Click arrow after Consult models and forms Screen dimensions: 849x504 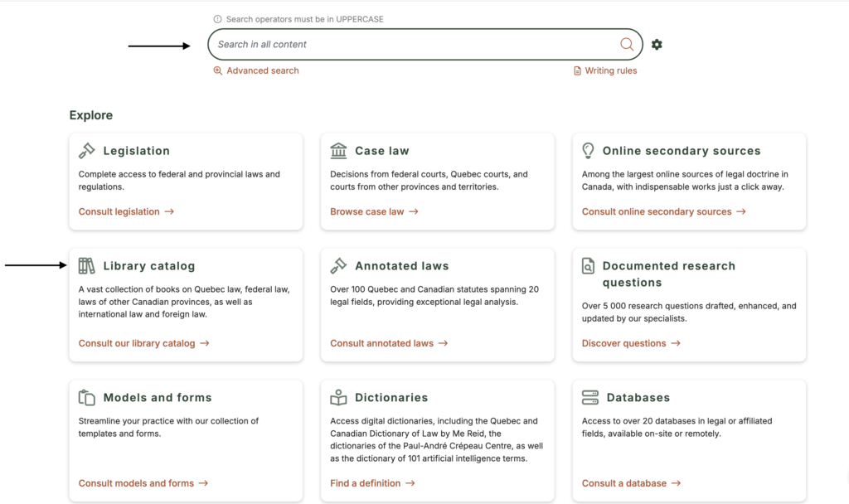[204, 483]
